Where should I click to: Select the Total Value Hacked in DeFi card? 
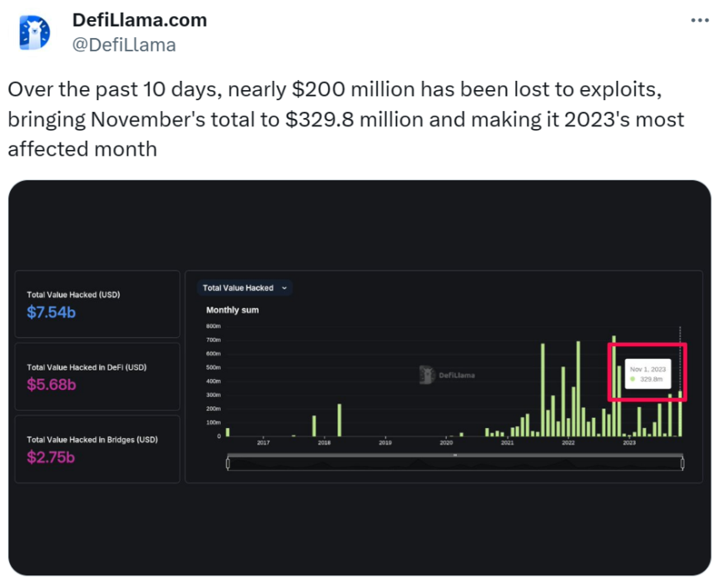click(x=98, y=377)
